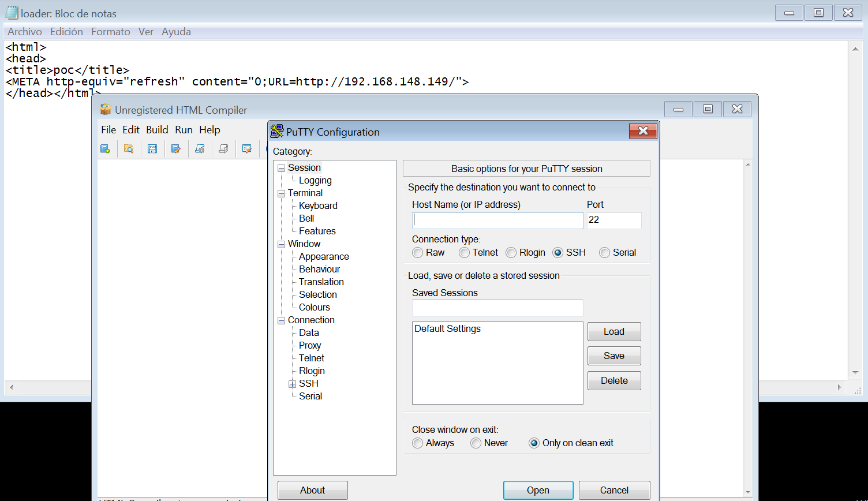Click the window-with-pencil icon in HTML Compiler toolbar

(247, 149)
